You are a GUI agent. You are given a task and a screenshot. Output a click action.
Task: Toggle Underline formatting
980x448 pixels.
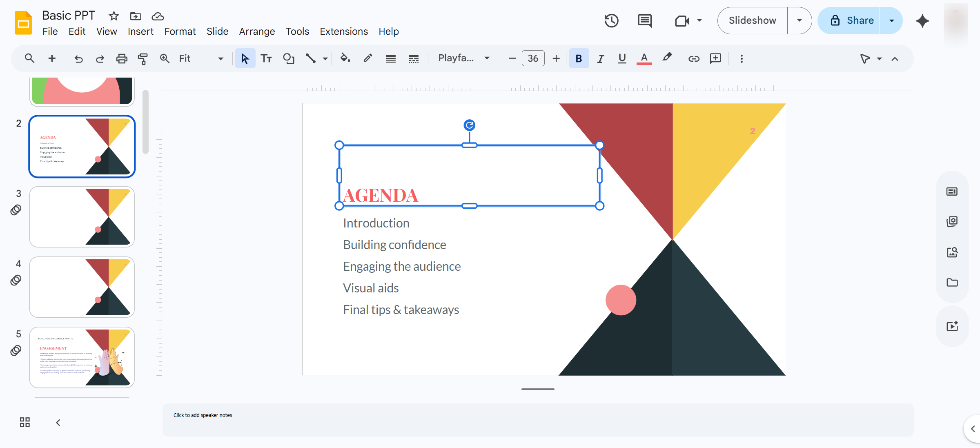(x=622, y=58)
